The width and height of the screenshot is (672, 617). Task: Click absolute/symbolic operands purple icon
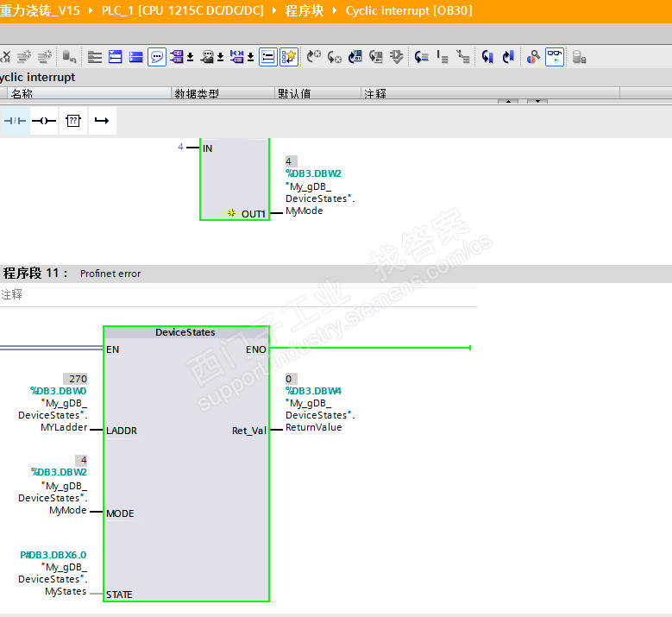[x=176, y=57]
